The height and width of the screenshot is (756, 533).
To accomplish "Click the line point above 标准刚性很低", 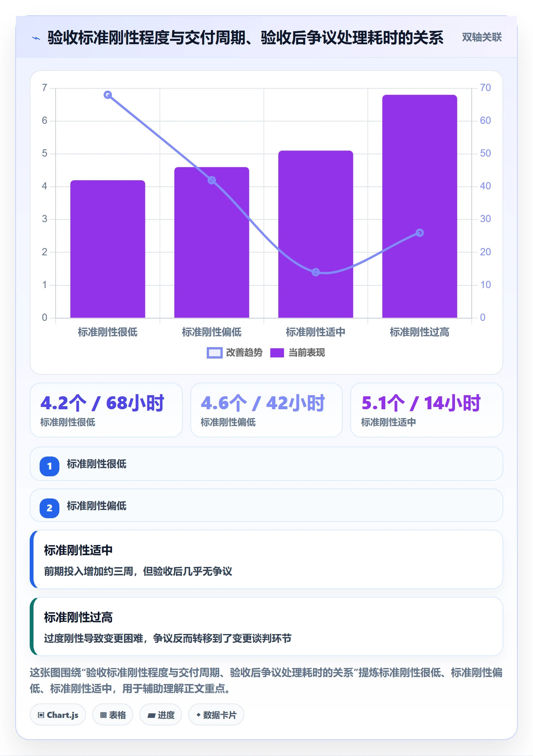I will [108, 95].
